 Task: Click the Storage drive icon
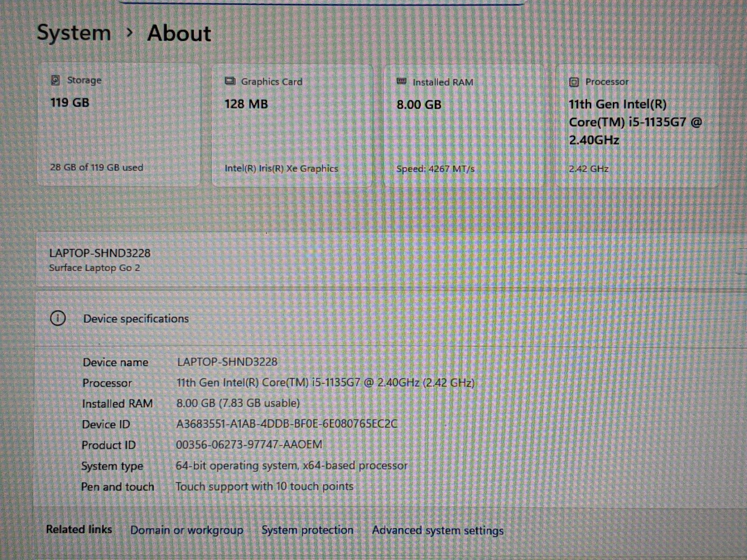55,80
